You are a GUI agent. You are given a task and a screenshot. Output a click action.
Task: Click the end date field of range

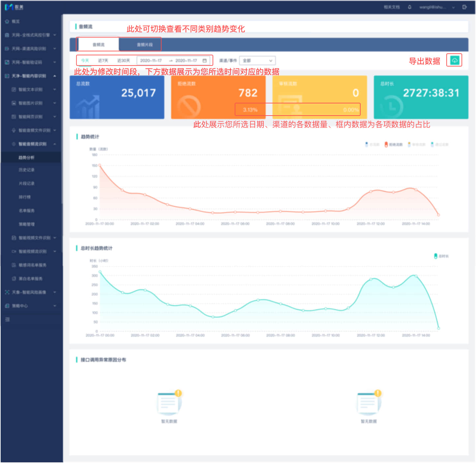(x=186, y=61)
